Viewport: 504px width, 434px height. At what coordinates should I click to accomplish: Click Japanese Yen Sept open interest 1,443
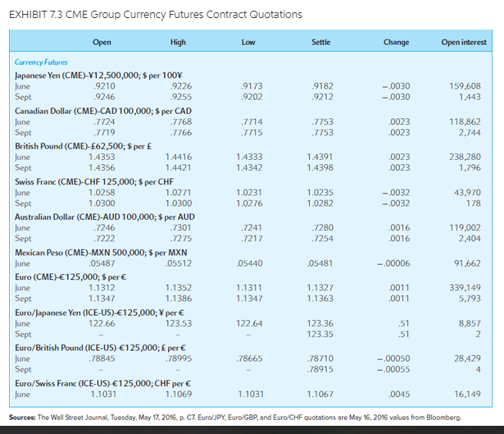pyautogui.click(x=470, y=97)
